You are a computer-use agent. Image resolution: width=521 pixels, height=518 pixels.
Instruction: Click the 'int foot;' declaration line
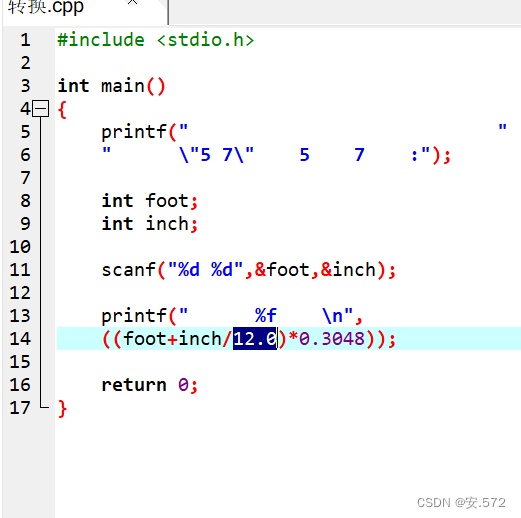[150, 201]
